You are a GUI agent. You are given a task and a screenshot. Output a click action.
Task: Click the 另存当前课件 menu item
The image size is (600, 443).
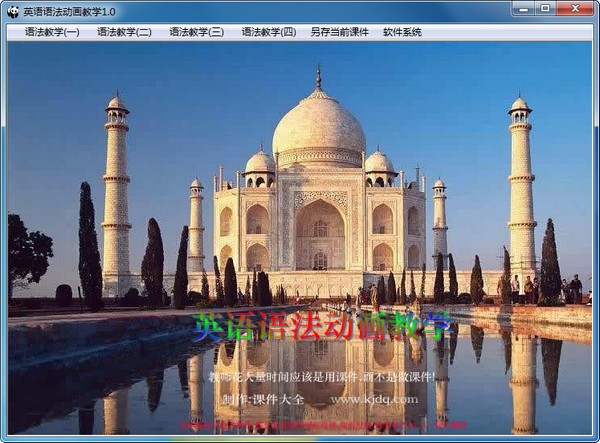tap(339, 32)
